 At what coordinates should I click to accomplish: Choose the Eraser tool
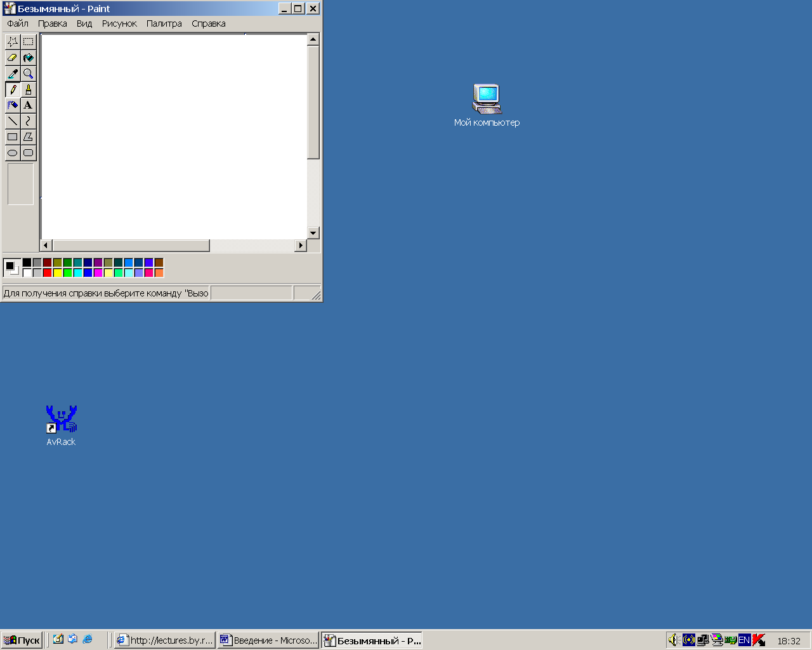point(13,58)
